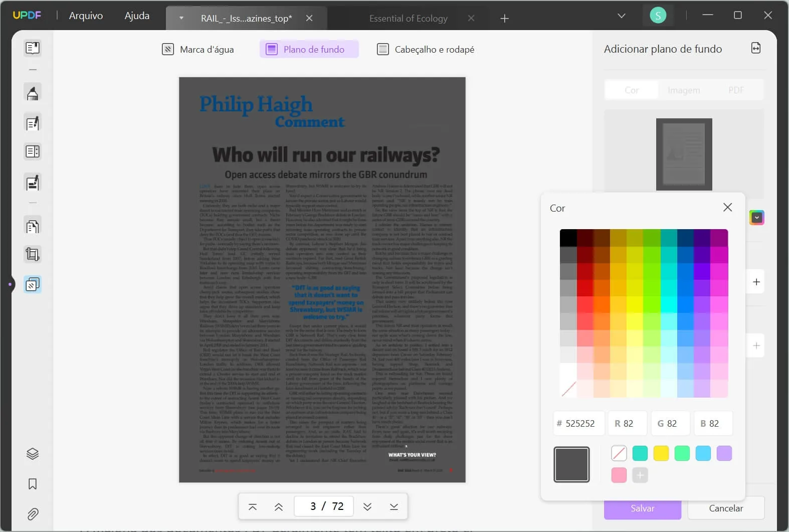
Task: Open the rainbow color picker dropdown
Action: point(757,218)
